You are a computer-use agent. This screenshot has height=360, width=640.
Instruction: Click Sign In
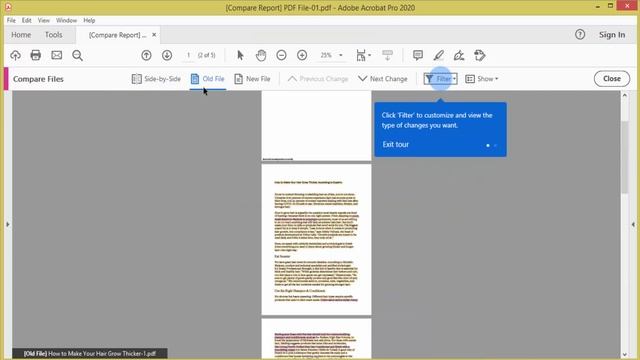[x=612, y=35]
